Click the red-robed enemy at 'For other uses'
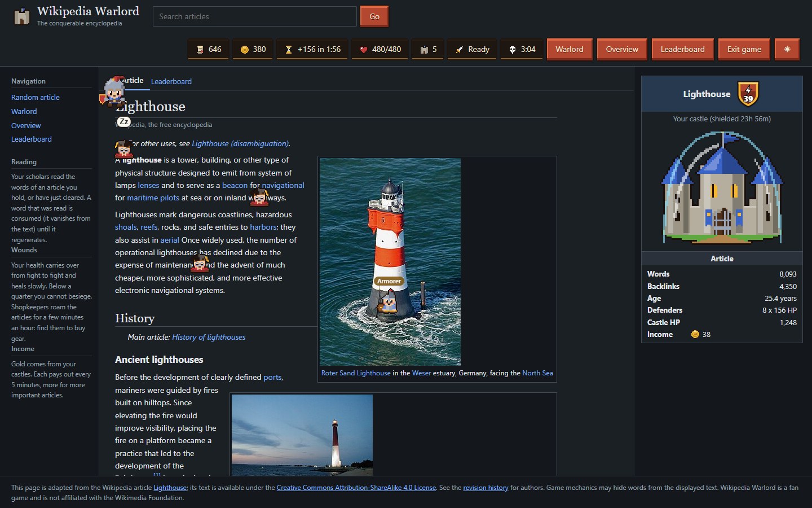 pyautogui.click(x=123, y=150)
